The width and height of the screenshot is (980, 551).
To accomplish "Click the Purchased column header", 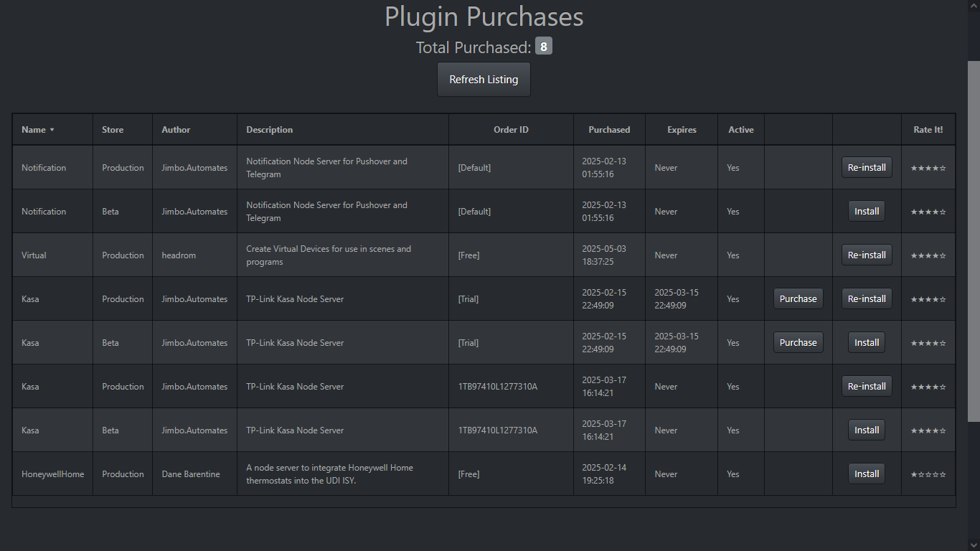I will 609,130.
